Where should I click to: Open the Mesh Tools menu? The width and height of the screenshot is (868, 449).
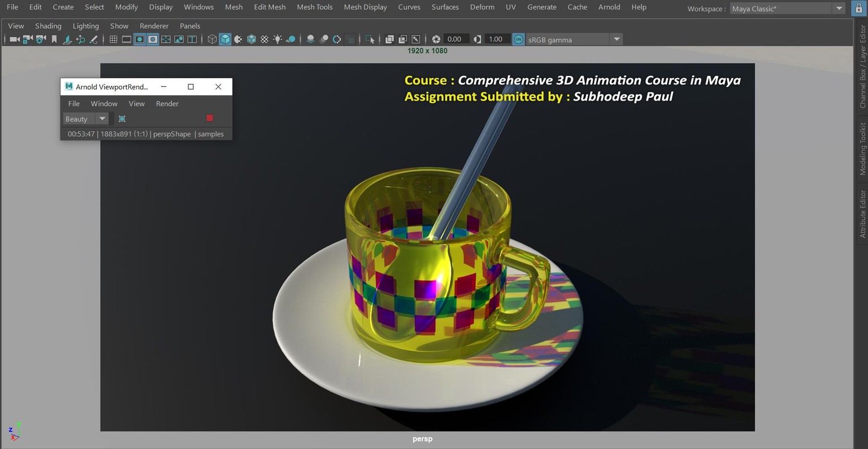[315, 7]
